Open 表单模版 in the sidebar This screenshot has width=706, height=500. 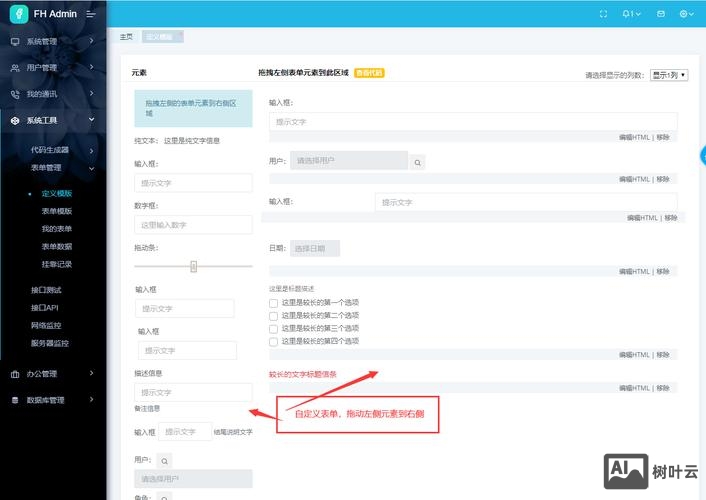tap(57, 211)
